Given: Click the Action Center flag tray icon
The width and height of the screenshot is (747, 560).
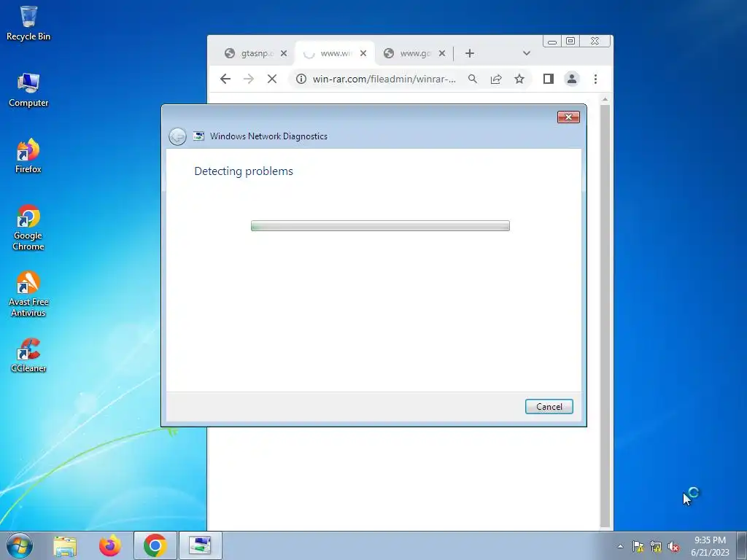Looking at the screenshot, I should 638,547.
